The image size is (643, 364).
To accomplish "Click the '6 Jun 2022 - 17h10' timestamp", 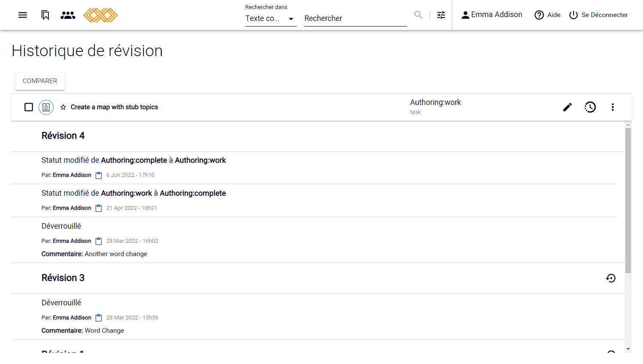I will click(130, 175).
